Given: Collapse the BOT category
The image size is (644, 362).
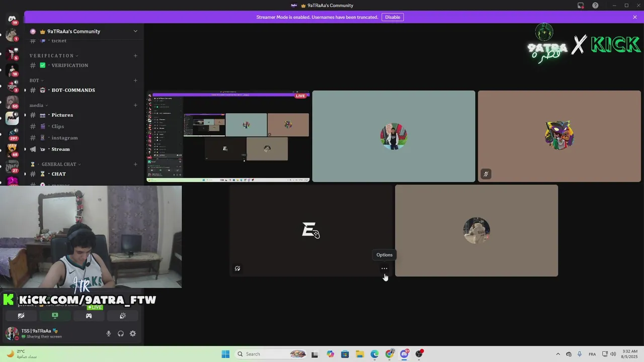Looking at the screenshot, I should pos(37,80).
